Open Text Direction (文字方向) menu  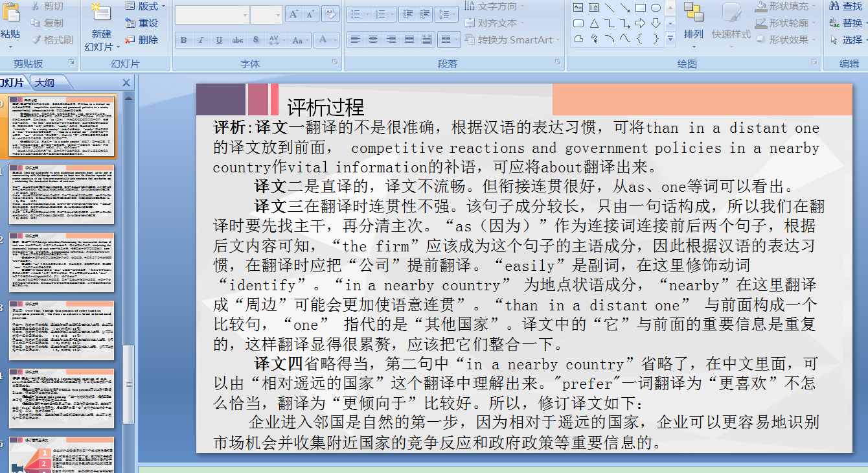(x=495, y=6)
